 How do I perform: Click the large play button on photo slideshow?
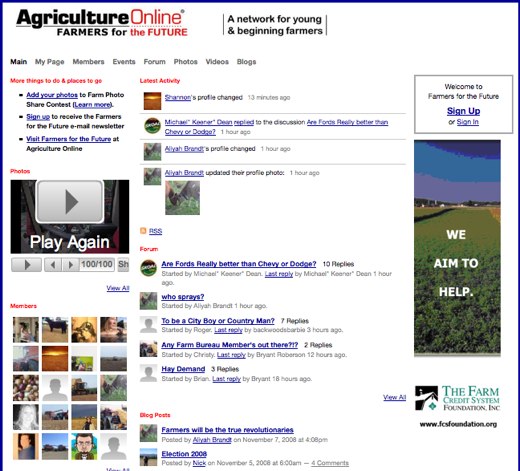(70, 201)
